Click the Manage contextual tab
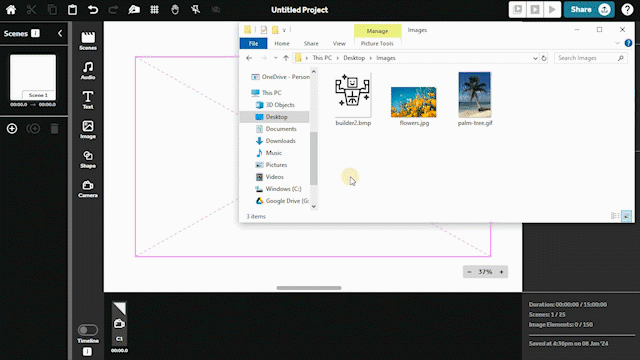640x360 pixels. (x=377, y=31)
